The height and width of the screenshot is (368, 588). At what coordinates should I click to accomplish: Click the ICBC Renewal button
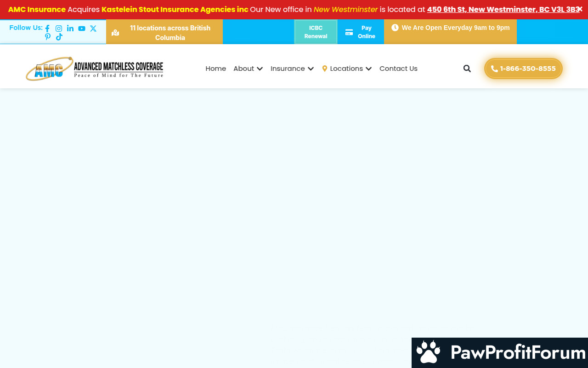(316, 32)
